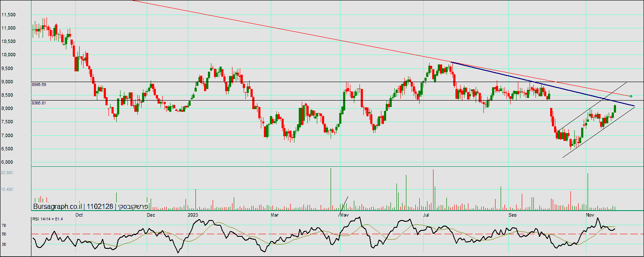Click the RSI 50 level label

pos(4,234)
